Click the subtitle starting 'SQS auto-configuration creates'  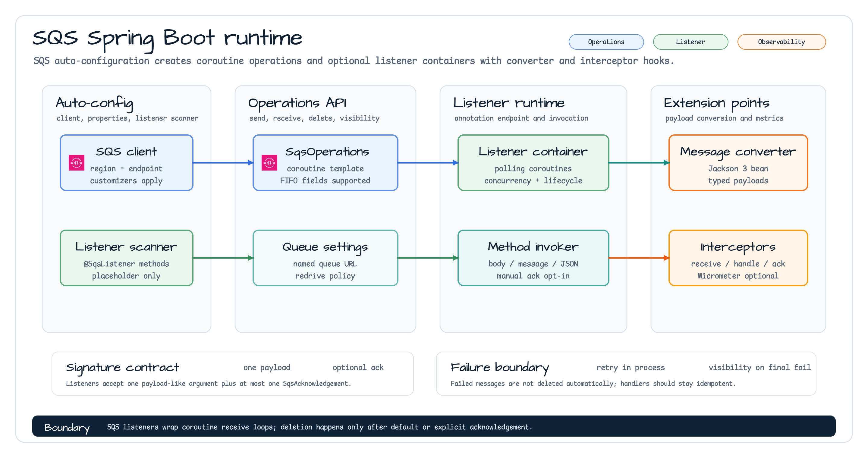pos(354,61)
